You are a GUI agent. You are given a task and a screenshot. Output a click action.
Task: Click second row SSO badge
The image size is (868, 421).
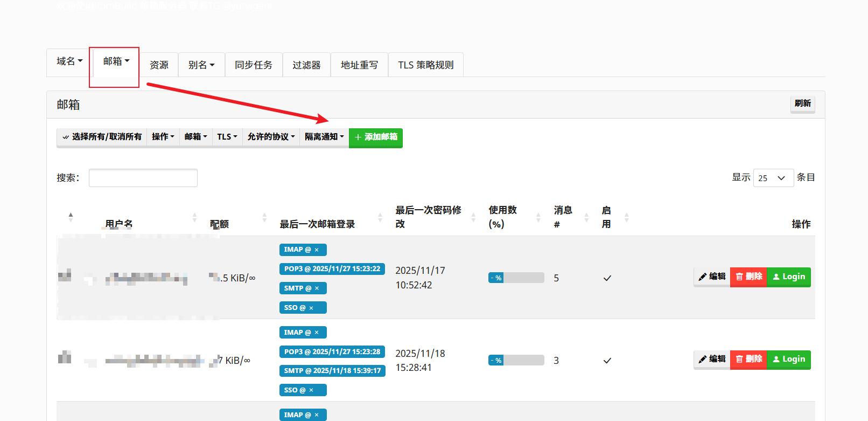303,390
